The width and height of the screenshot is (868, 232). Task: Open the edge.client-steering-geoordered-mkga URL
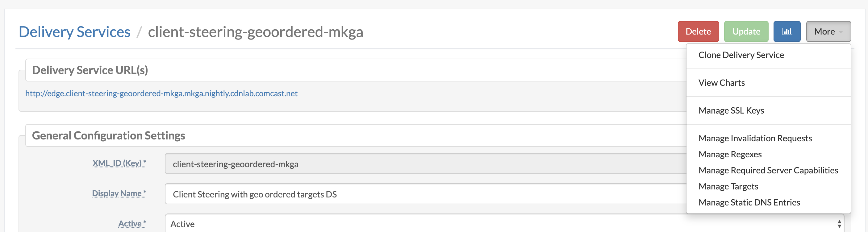tap(161, 93)
